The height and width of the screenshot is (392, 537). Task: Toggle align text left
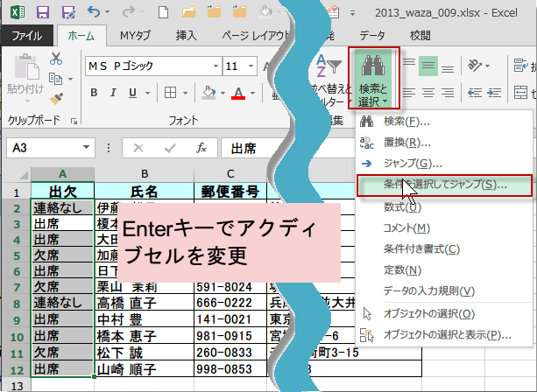pyautogui.click(x=409, y=93)
